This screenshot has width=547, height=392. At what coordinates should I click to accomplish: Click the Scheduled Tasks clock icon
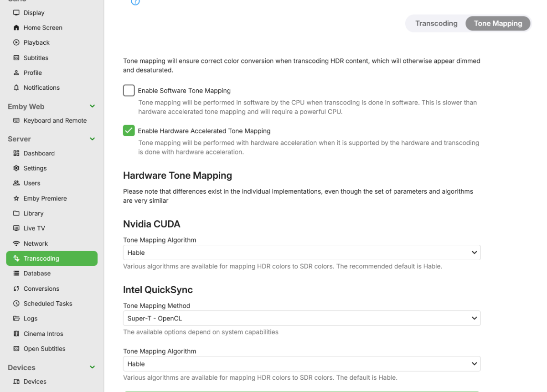click(x=16, y=304)
